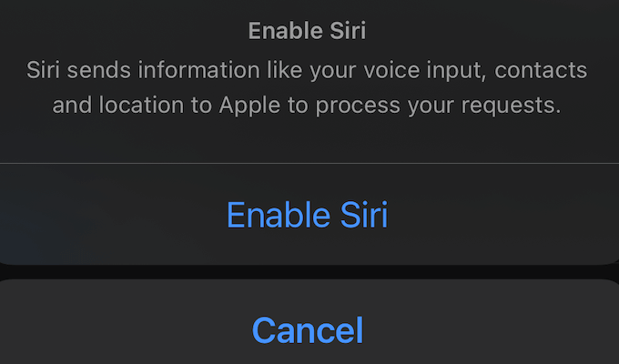
Task: Click the gray Enable Siri heading
Action: coord(307,31)
